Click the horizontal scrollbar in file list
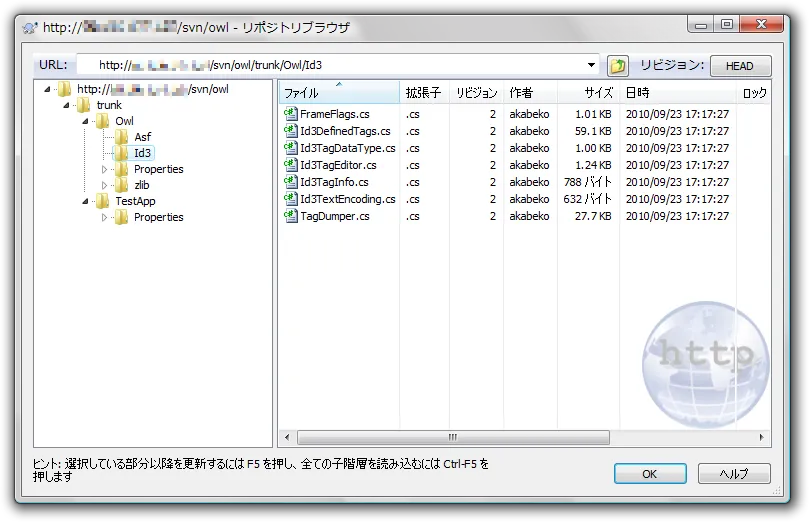 click(x=452, y=437)
